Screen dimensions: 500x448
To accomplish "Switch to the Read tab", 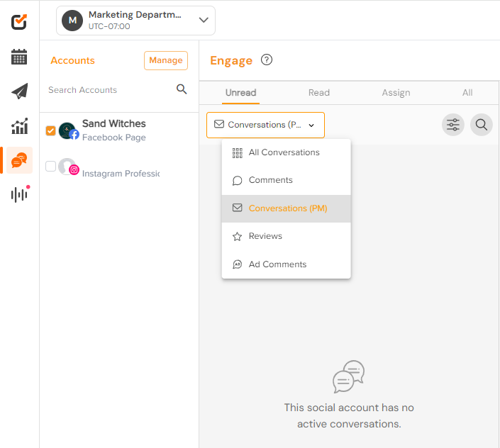I will [x=319, y=93].
